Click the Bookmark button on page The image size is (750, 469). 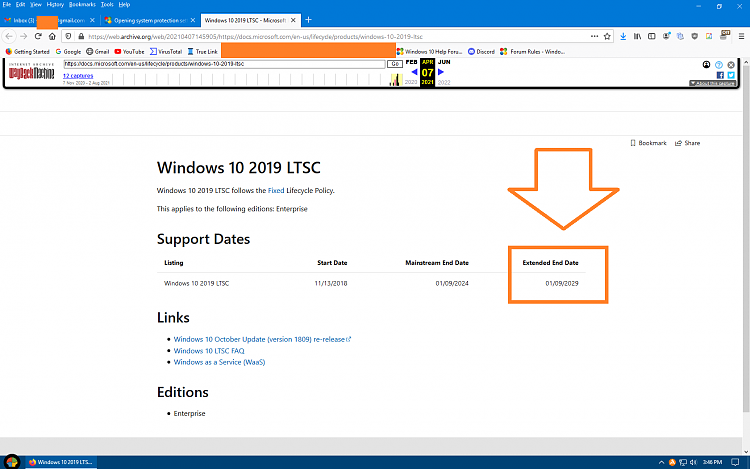(x=648, y=143)
